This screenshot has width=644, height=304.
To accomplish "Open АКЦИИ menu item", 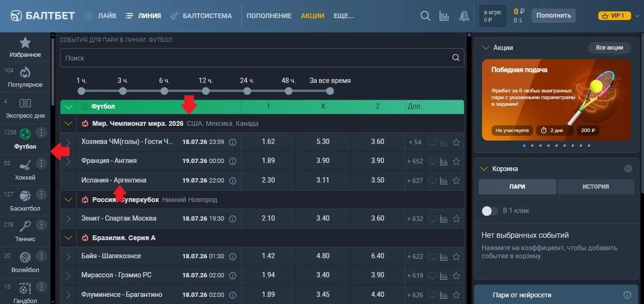I will tap(312, 16).
